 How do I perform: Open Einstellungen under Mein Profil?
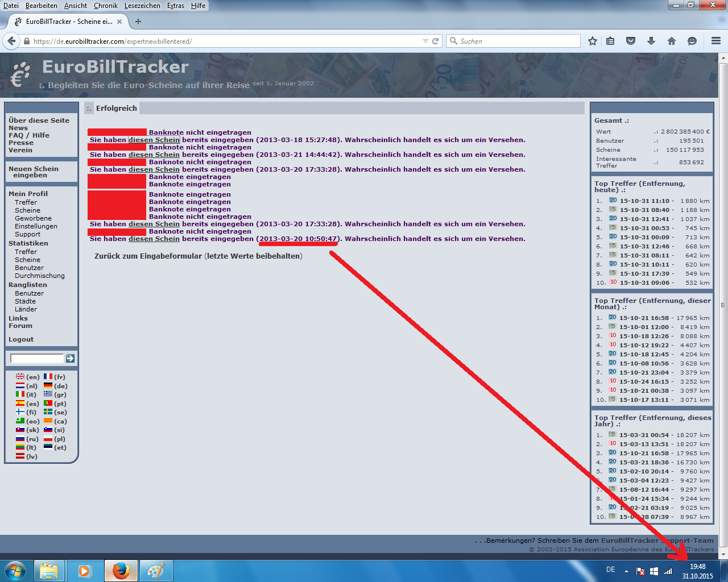pos(36,226)
